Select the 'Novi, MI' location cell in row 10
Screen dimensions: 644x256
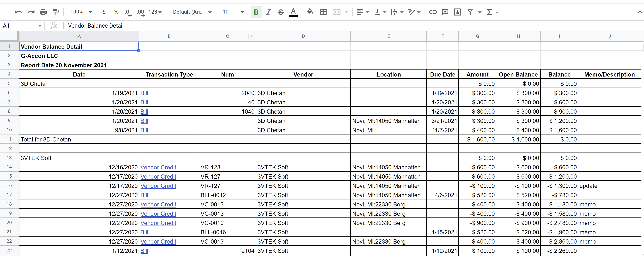388,130
